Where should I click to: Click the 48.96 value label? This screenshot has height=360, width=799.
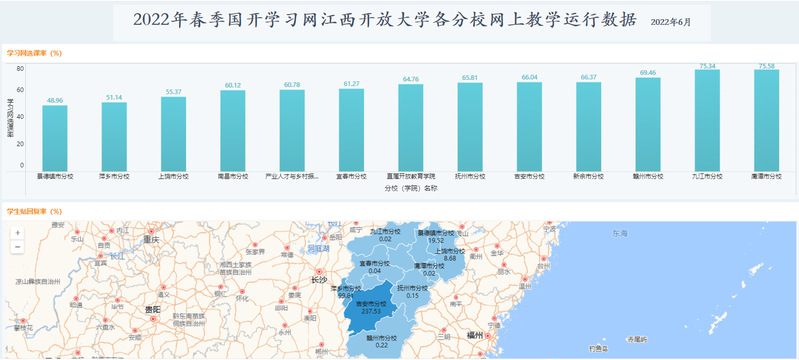coord(55,101)
